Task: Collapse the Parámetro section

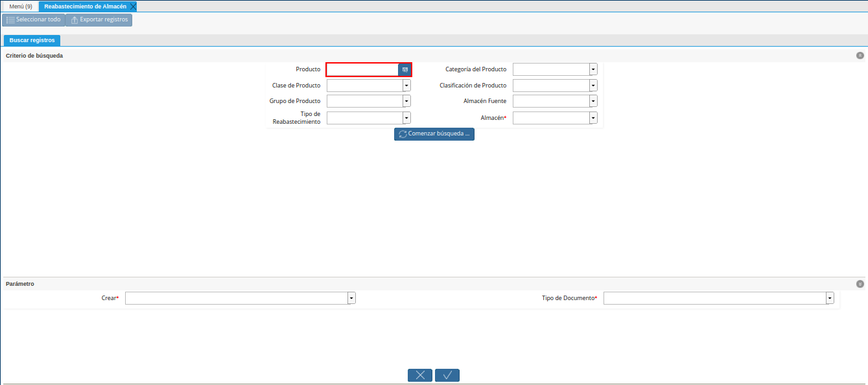Action: [860, 284]
